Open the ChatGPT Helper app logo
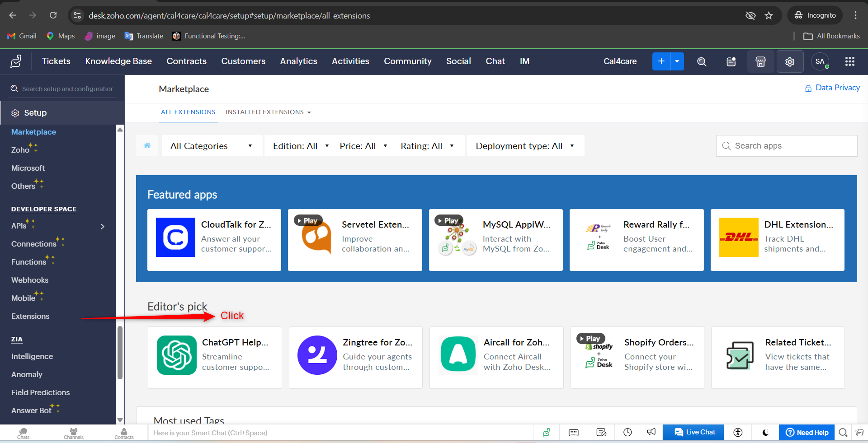This screenshot has height=443, width=868. point(177,355)
